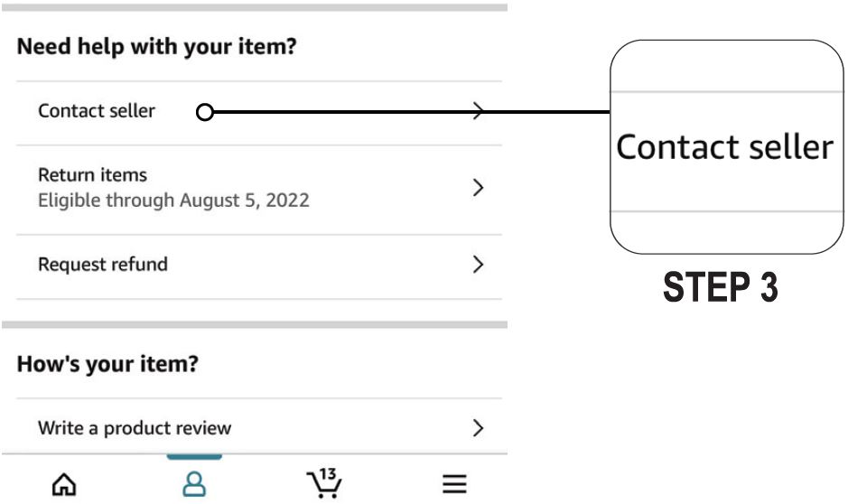Select the Return items option text
The image size is (848, 504).
(x=92, y=174)
